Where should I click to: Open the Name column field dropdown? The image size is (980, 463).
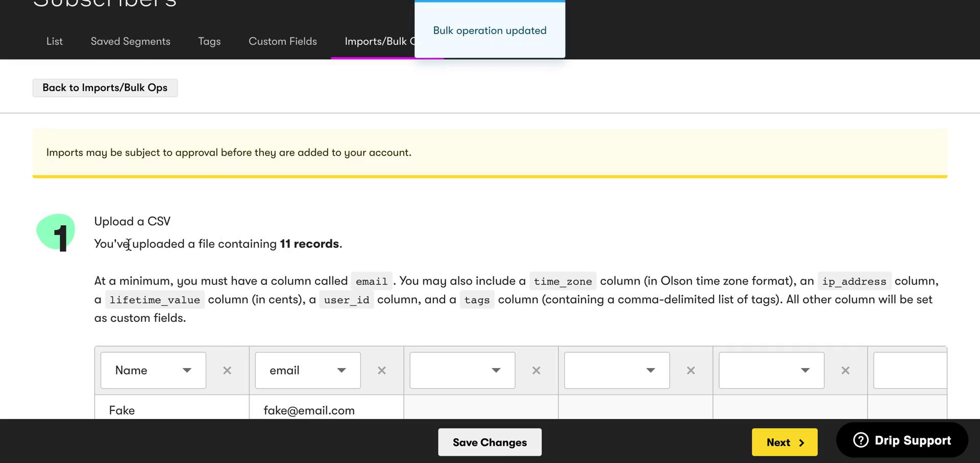click(x=153, y=370)
